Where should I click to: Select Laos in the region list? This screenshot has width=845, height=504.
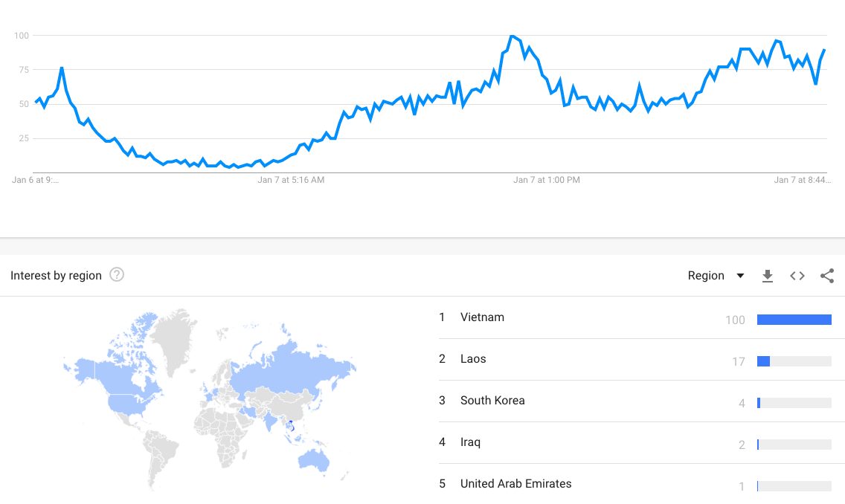(x=473, y=359)
